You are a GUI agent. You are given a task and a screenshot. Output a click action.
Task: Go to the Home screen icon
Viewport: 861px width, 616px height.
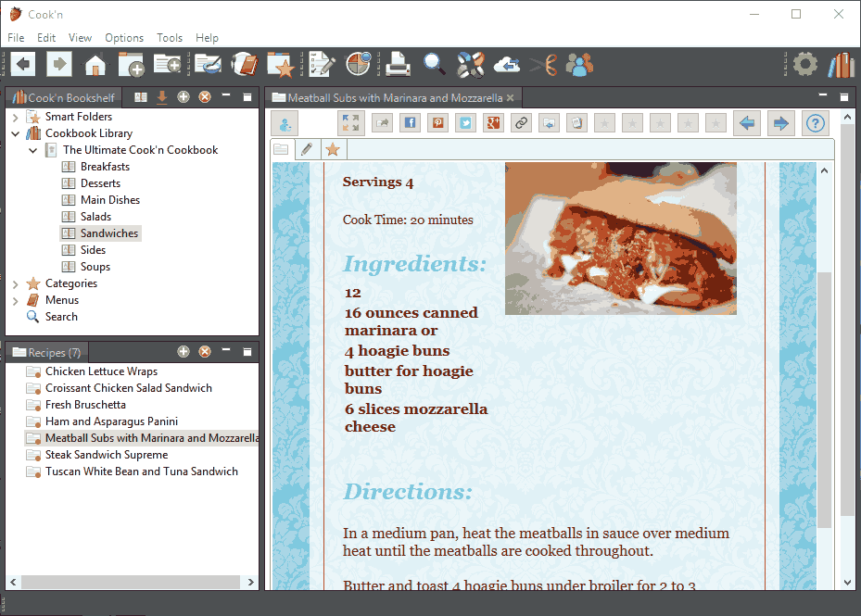95,65
